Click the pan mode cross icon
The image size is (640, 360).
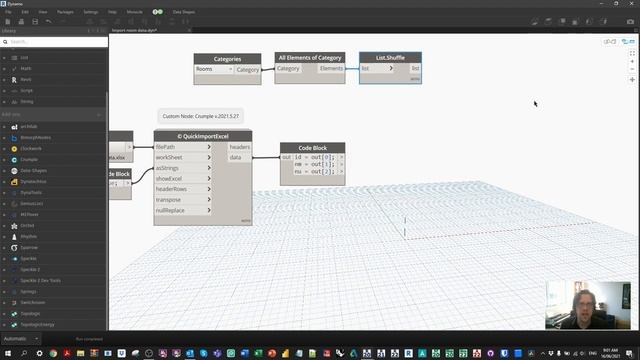[x=632, y=80]
